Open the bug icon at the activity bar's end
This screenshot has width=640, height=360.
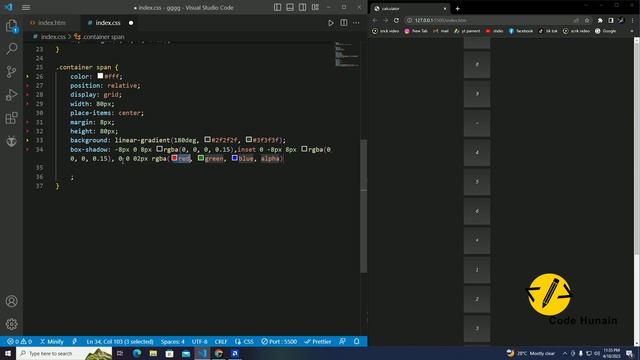tap(11, 141)
